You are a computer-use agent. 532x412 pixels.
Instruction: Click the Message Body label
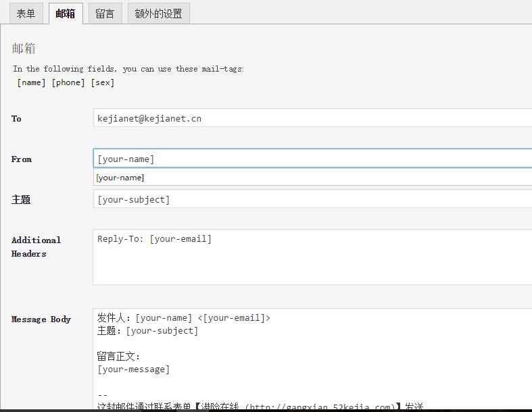tap(41, 319)
